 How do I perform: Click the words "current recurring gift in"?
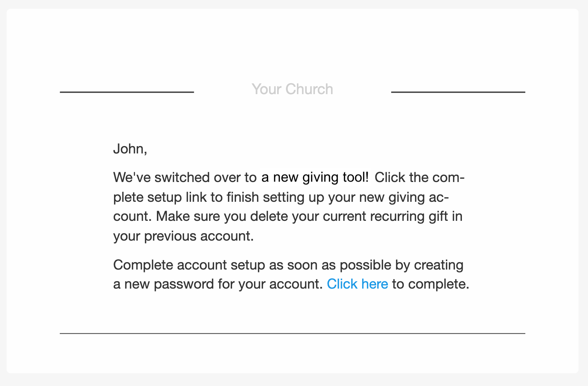tap(393, 216)
